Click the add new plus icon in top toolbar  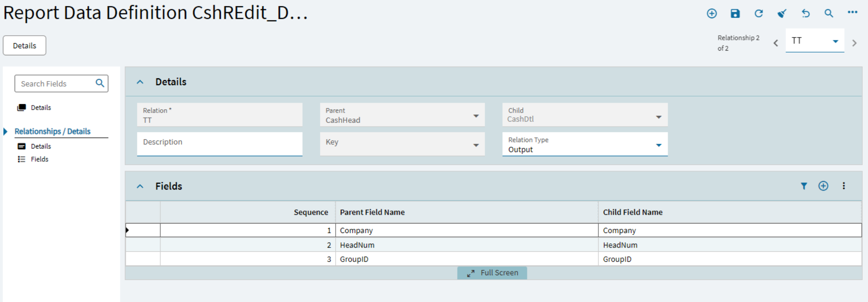(x=712, y=14)
